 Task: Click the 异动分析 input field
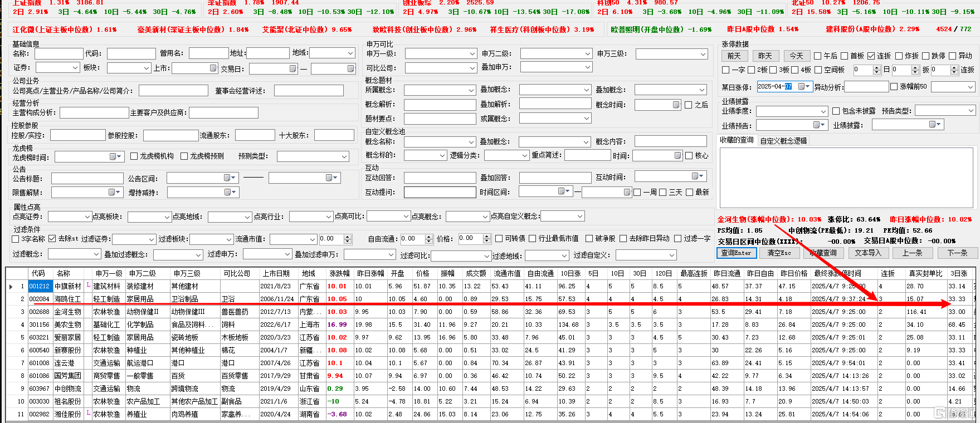pos(866,86)
